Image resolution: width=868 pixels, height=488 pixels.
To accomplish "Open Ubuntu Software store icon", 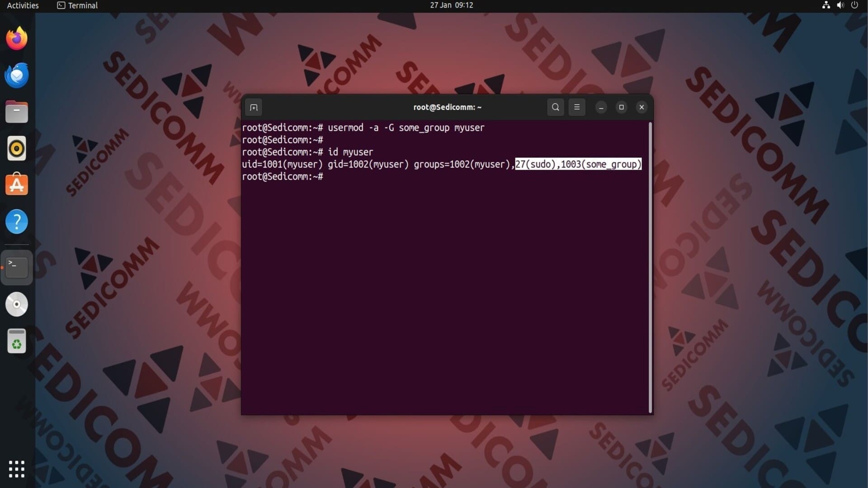I will click(x=17, y=185).
